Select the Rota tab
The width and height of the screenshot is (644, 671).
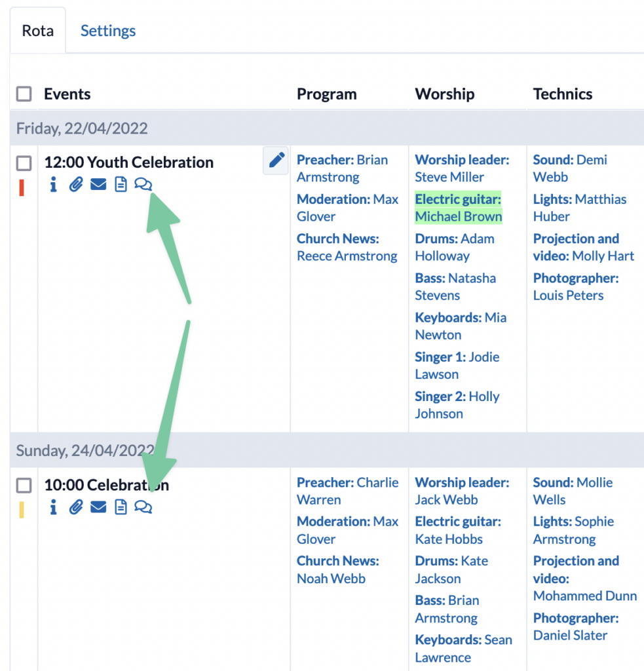tap(37, 31)
